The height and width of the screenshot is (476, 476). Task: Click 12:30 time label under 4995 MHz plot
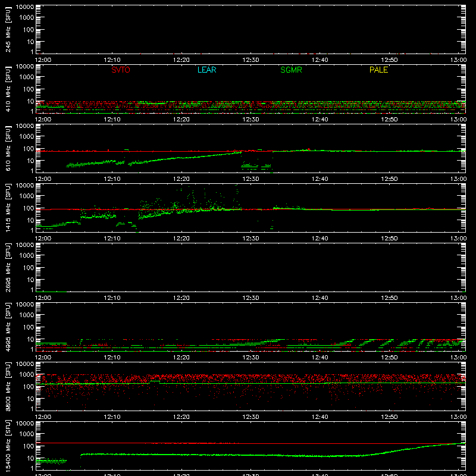250,358
